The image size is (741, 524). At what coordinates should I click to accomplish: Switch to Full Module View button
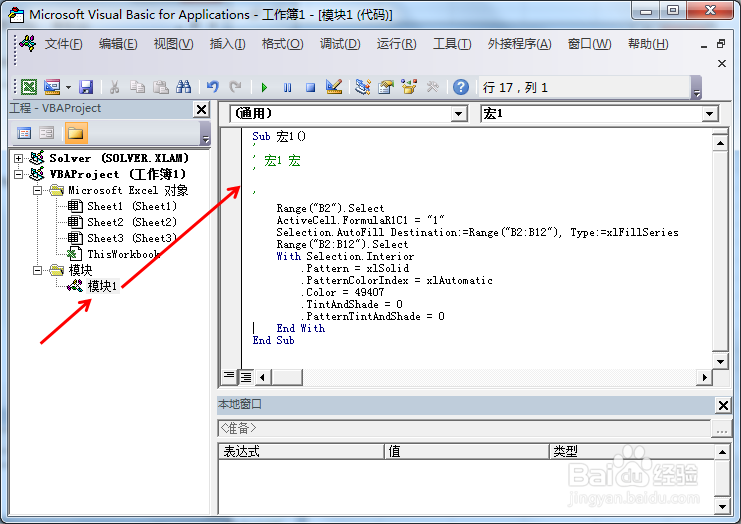click(x=246, y=376)
